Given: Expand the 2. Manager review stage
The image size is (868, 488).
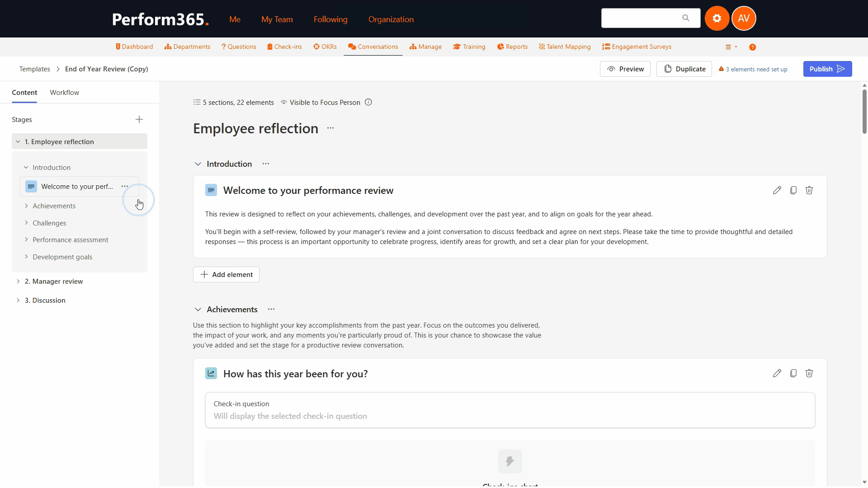Looking at the screenshot, I should coord(18,281).
